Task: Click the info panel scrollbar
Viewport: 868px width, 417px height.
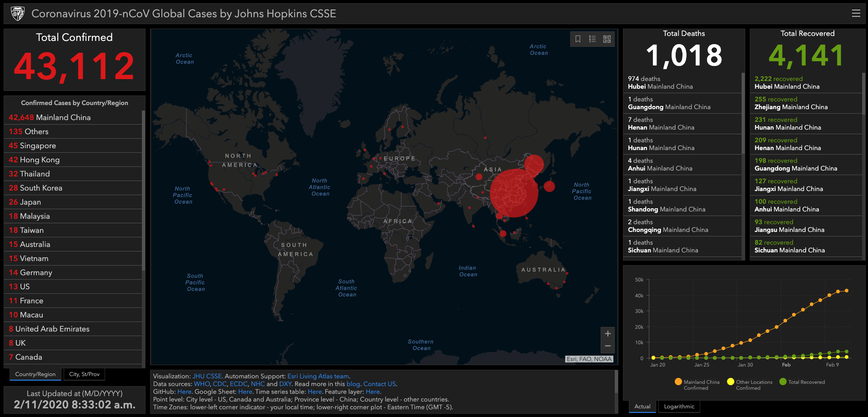Action: click(x=616, y=382)
